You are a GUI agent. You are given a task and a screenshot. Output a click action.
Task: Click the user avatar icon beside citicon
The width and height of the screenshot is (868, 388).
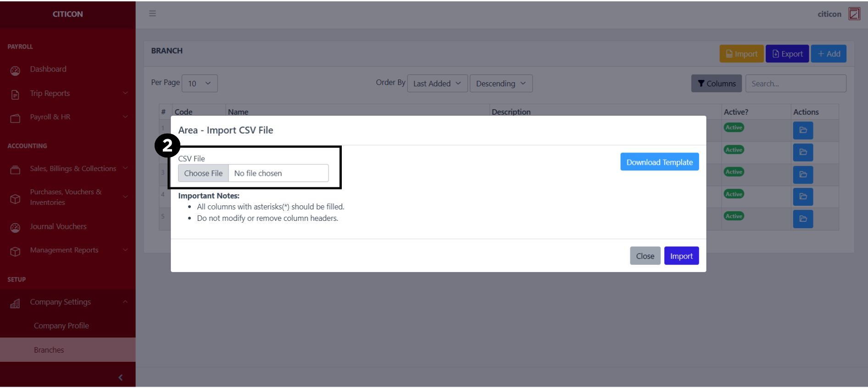[854, 14]
